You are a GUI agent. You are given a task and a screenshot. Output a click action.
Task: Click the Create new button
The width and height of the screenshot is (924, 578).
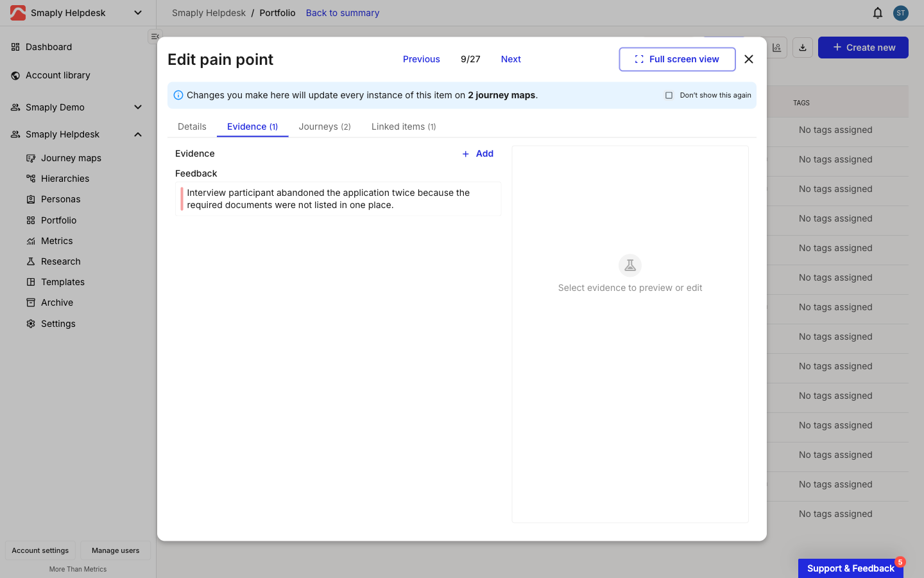863,48
